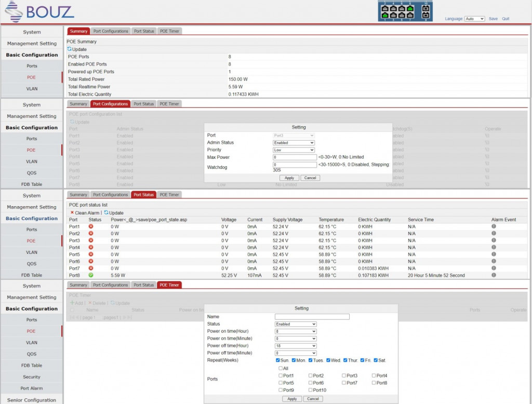Select Senior Configuration in the sidebar
Image resolution: width=532 pixels, height=404 pixels.
coord(32,400)
